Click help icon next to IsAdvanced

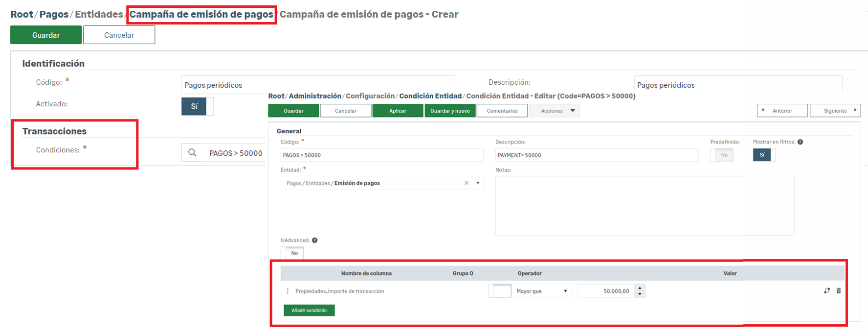tap(315, 240)
